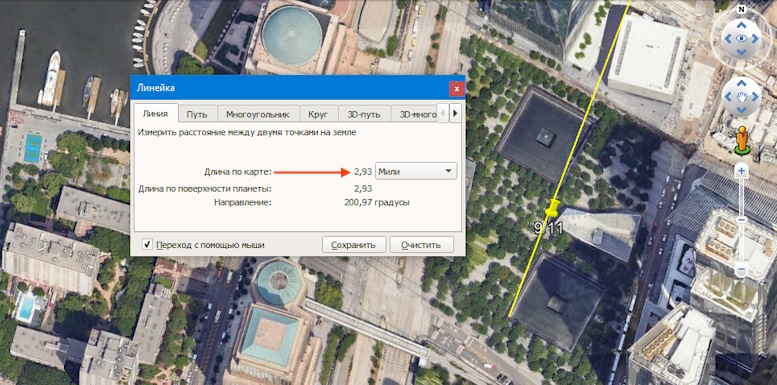Image resolution: width=777 pixels, height=385 pixels.
Task: Click the Направление label
Action: click(243, 202)
